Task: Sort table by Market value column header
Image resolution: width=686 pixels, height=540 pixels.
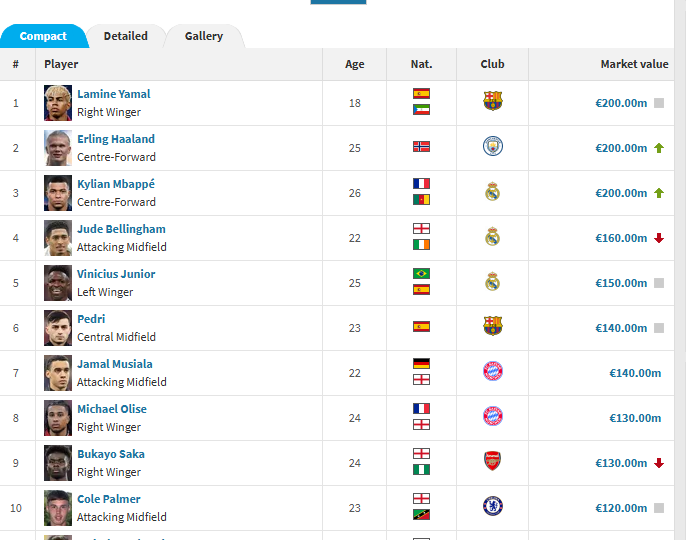Action: coord(634,64)
